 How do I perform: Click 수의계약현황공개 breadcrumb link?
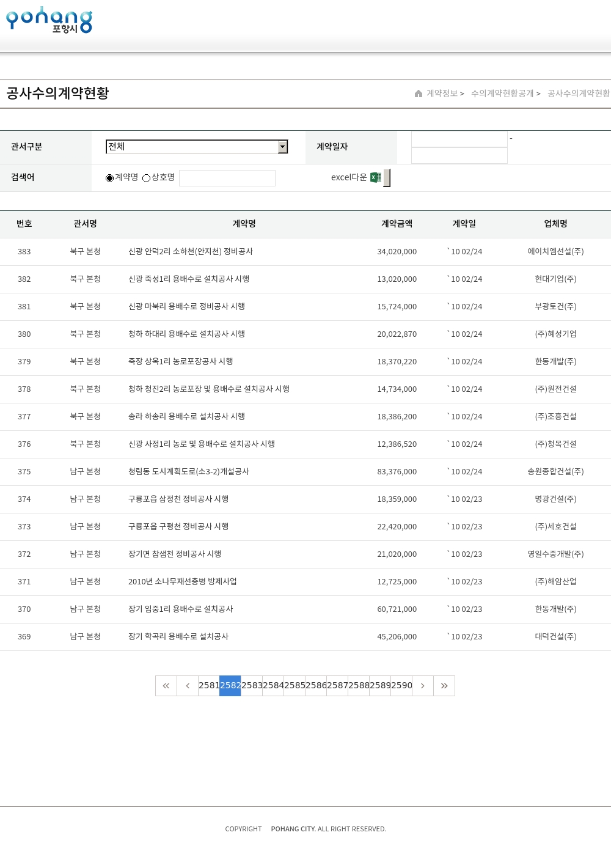point(502,94)
